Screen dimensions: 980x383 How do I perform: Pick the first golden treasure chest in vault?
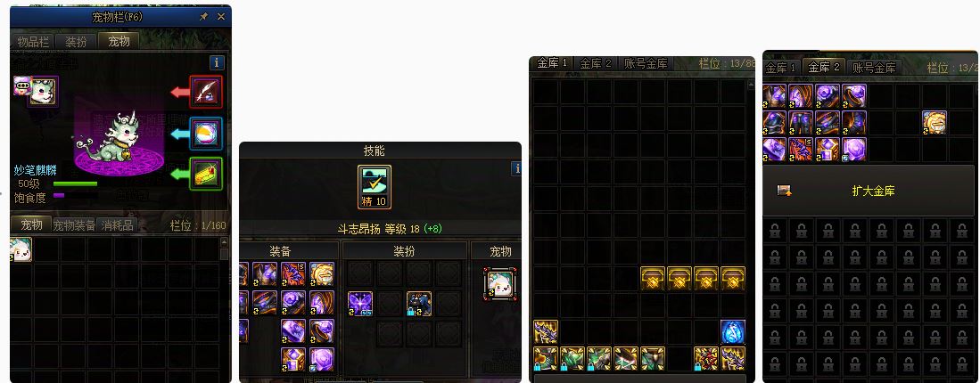653,279
